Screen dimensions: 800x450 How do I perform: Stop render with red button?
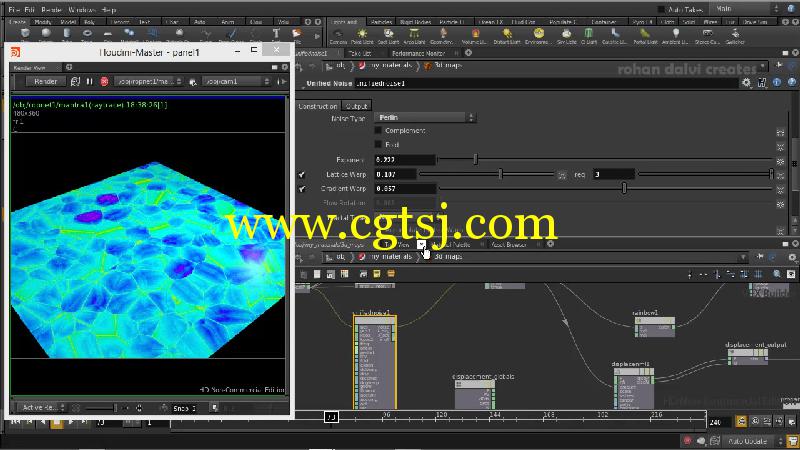coord(104,81)
